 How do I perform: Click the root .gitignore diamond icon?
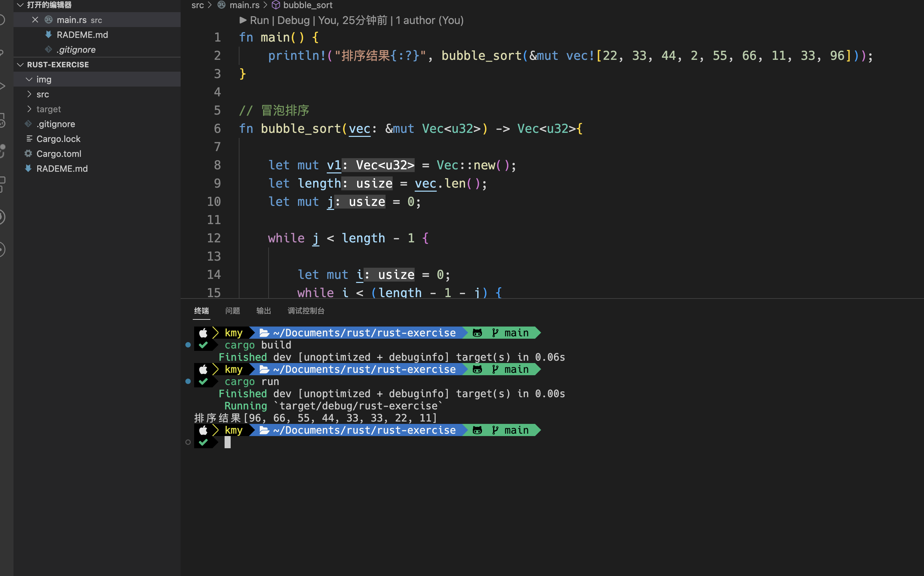click(x=28, y=124)
